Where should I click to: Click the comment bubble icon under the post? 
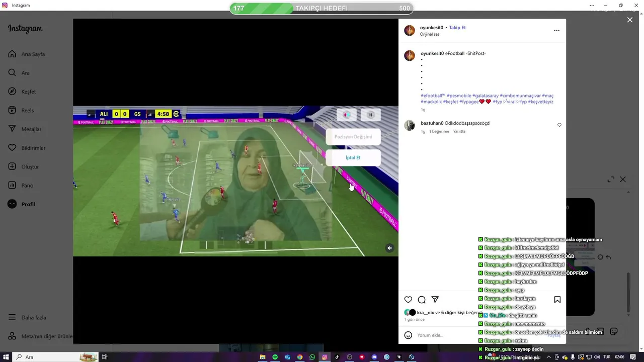[422, 300]
